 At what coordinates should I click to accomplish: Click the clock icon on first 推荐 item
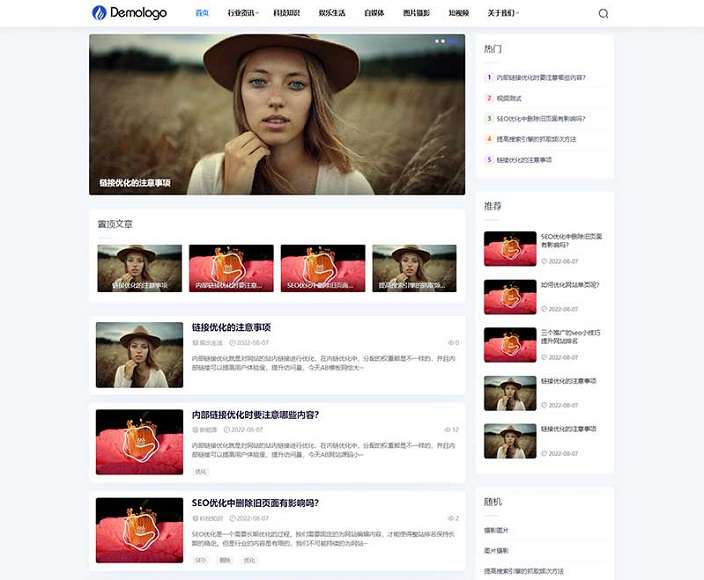click(x=544, y=260)
